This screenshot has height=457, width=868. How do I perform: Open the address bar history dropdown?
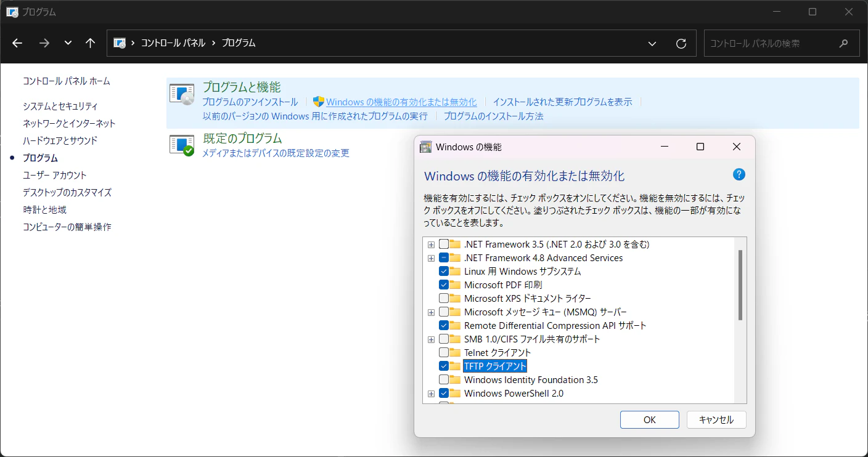point(652,43)
